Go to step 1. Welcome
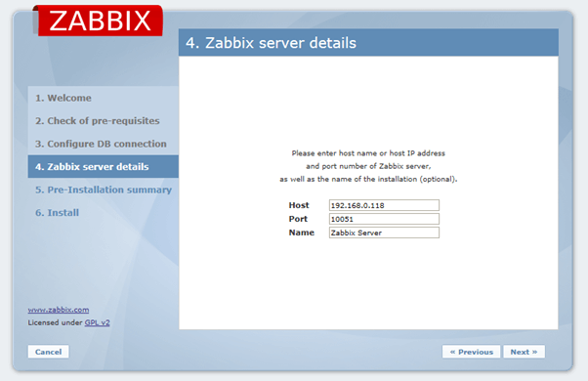The width and height of the screenshot is (588, 381). 63,98
